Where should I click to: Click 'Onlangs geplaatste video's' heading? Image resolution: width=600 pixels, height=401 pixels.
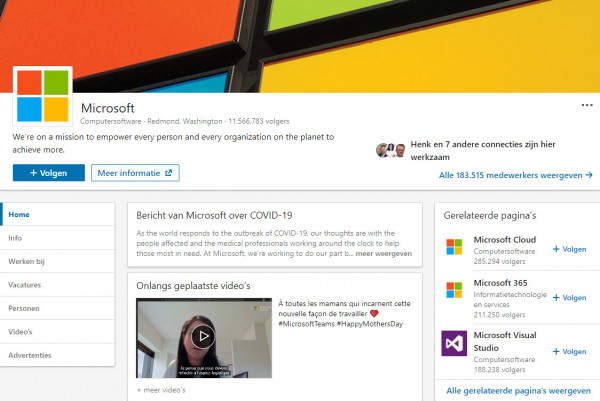[193, 286]
